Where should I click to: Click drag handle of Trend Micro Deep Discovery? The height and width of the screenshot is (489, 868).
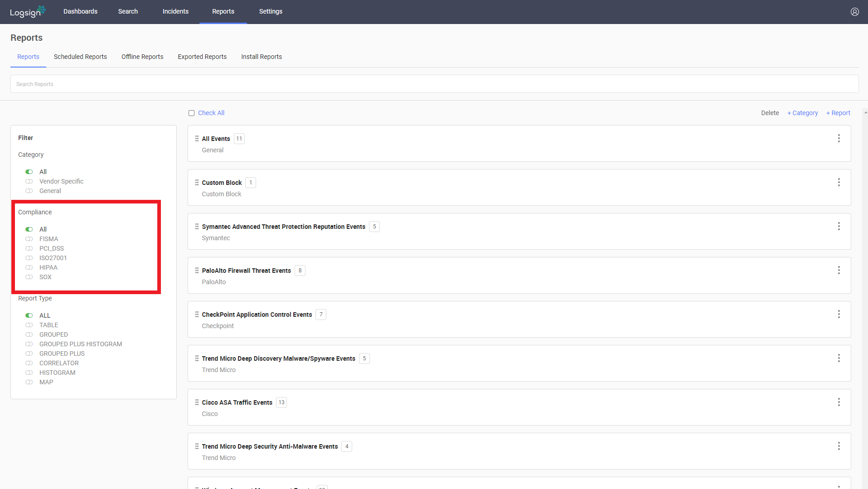(197, 358)
